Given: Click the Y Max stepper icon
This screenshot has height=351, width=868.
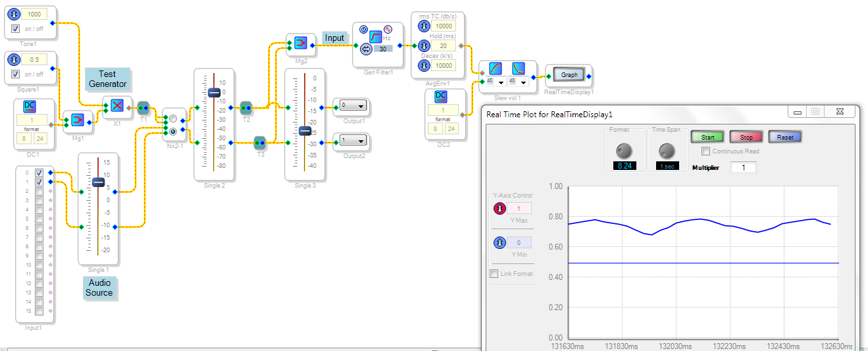Looking at the screenshot, I should [x=499, y=209].
